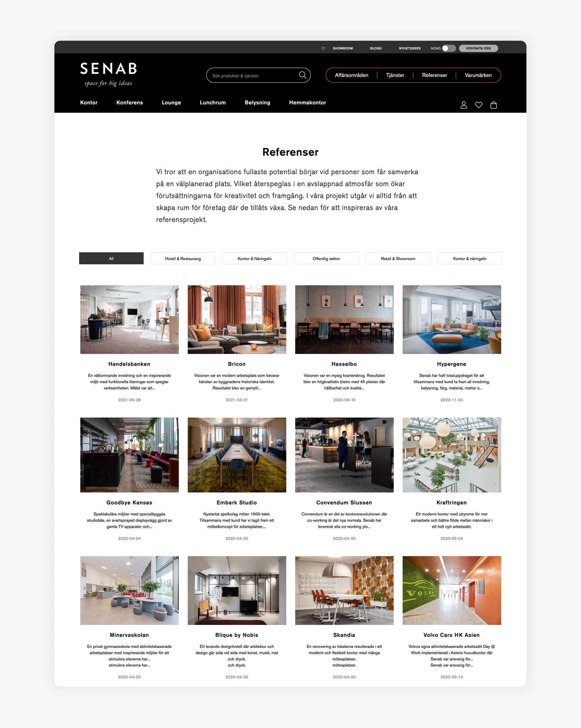
Task: Select the 'All' filter tab
Action: tap(111, 258)
